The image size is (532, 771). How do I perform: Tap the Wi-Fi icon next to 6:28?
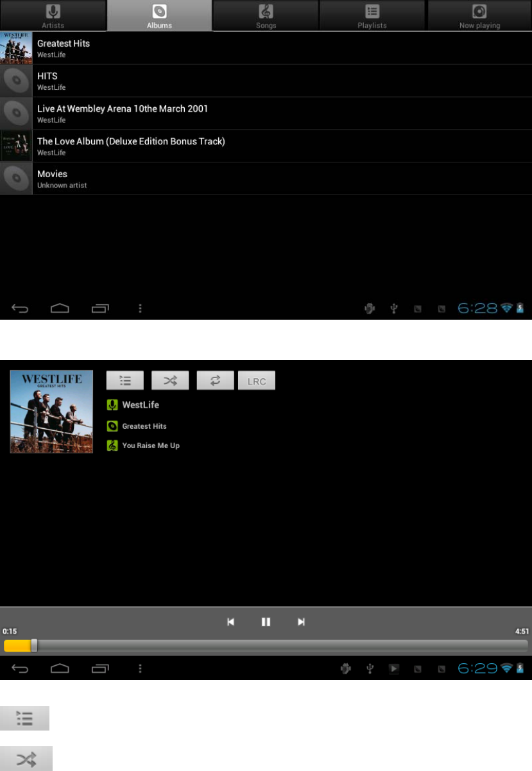[507, 308]
